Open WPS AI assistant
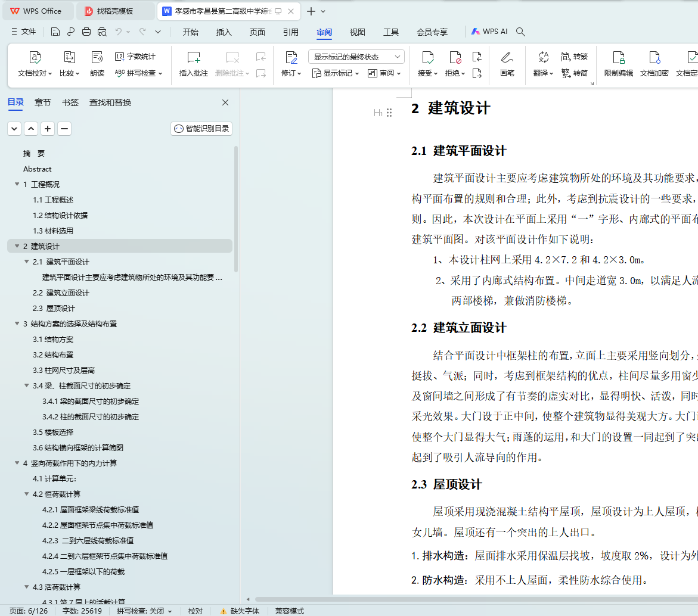Image resolution: width=698 pixels, height=616 pixels. tap(489, 32)
